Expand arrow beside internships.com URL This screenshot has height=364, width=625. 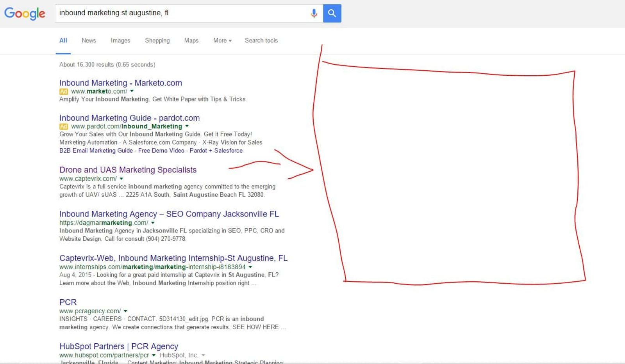pyautogui.click(x=250, y=267)
